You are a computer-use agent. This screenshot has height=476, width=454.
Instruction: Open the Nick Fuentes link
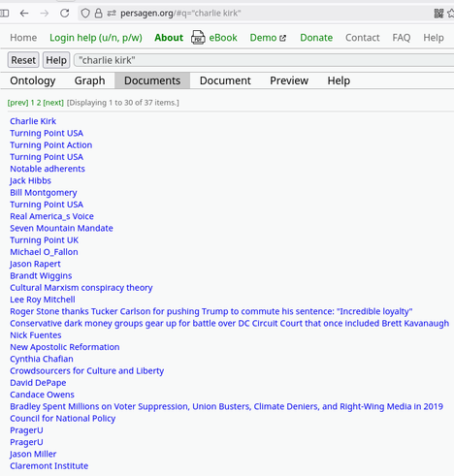click(36, 335)
